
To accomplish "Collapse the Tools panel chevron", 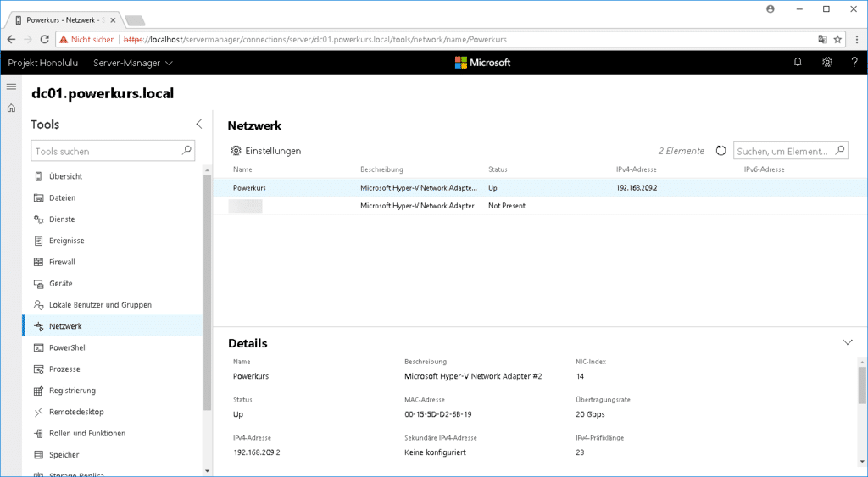I will (199, 124).
